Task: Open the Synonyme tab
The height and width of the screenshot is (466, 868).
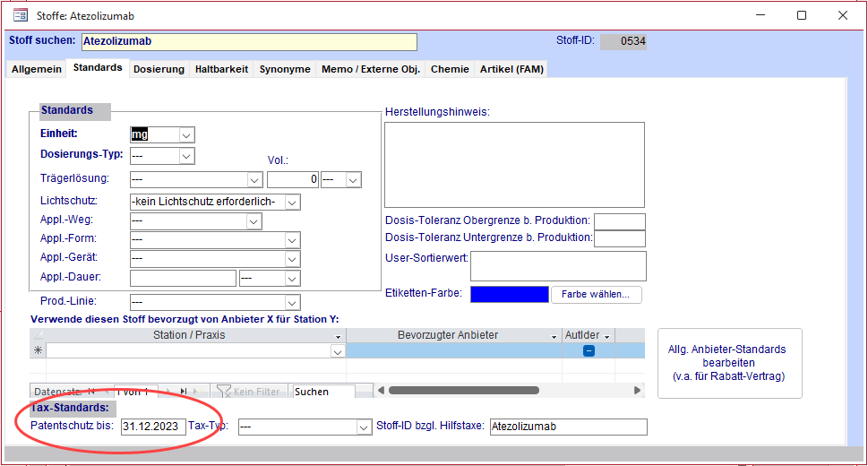Action: tap(285, 69)
